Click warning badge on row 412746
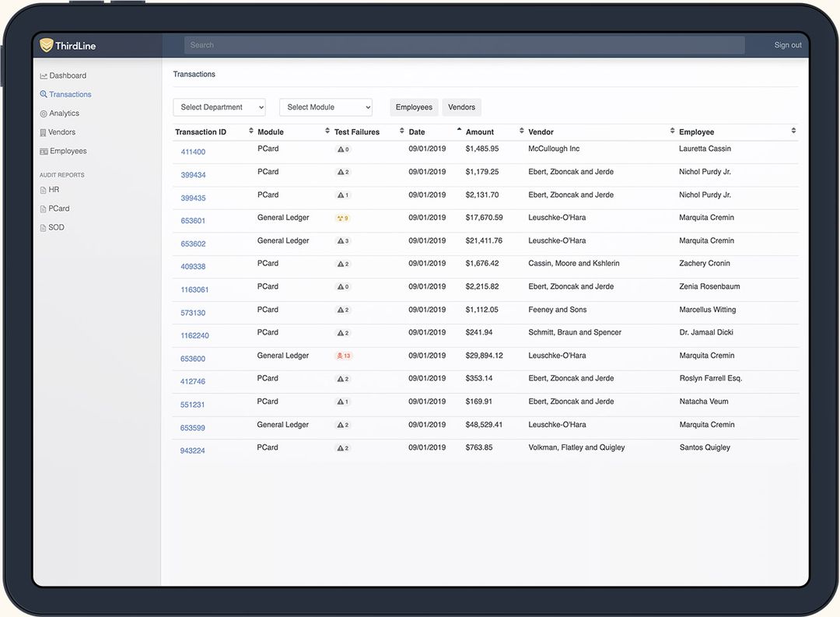The image size is (840, 617). pyautogui.click(x=343, y=379)
